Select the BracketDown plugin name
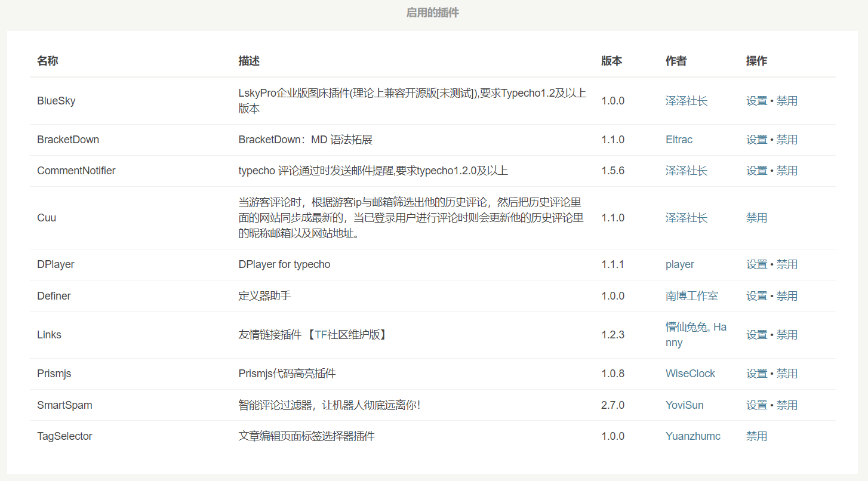This screenshot has width=868, height=481. click(68, 140)
